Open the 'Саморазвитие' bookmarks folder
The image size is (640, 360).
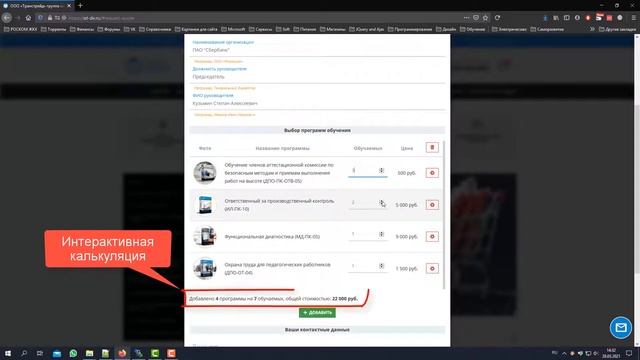tap(547, 29)
